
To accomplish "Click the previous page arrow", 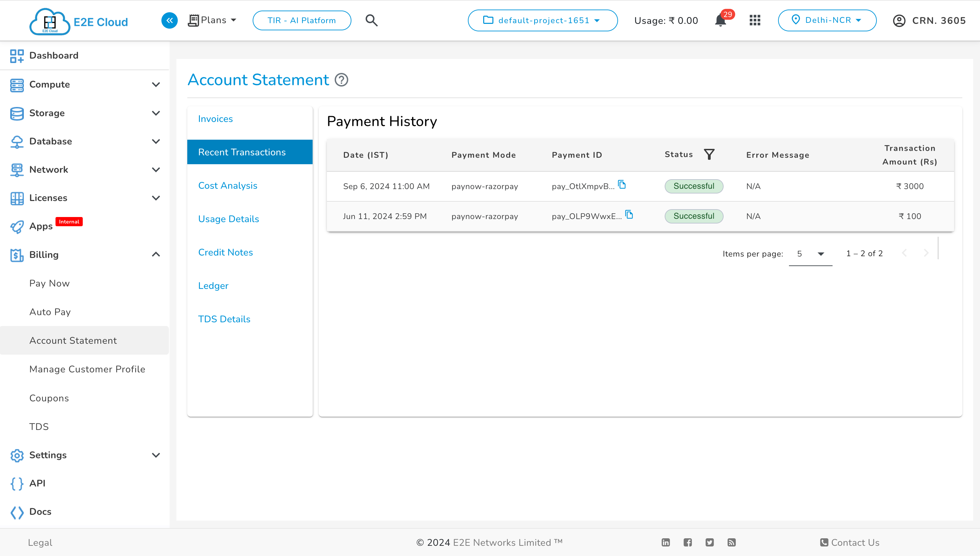I will 904,253.
